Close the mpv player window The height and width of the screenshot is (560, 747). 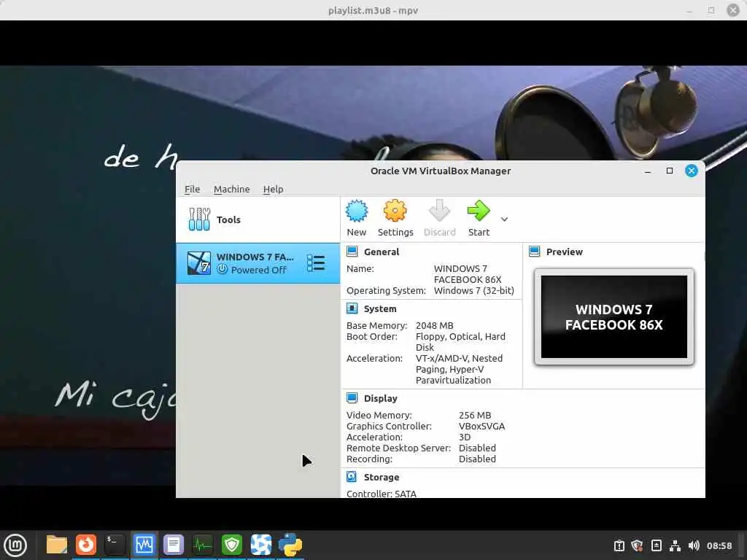(733, 10)
